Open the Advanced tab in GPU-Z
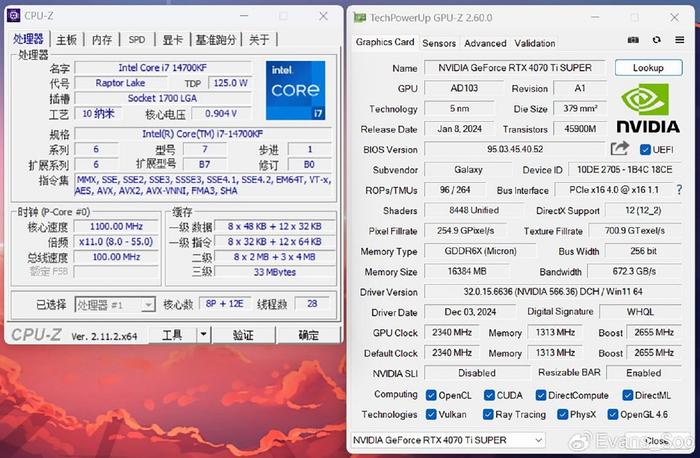This screenshot has height=458, width=700. [485, 43]
